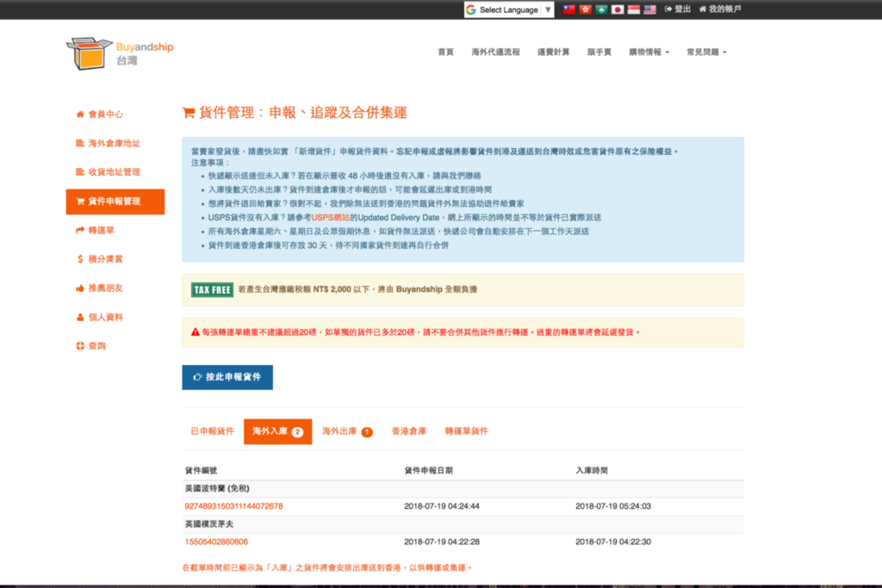Click the 按此申報貨件 button
This screenshot has width=882, height=588.
point(227,377)
